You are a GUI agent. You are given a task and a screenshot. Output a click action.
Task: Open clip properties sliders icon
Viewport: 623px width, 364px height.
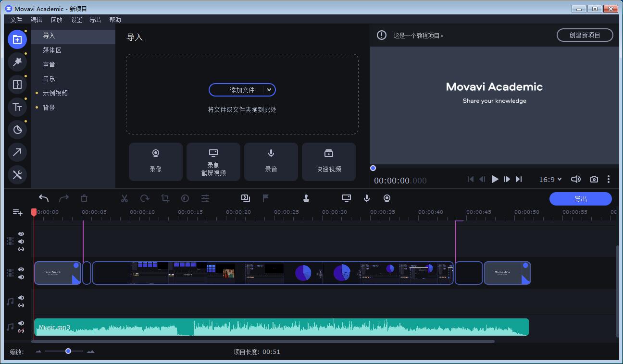(x=205, y=198)
